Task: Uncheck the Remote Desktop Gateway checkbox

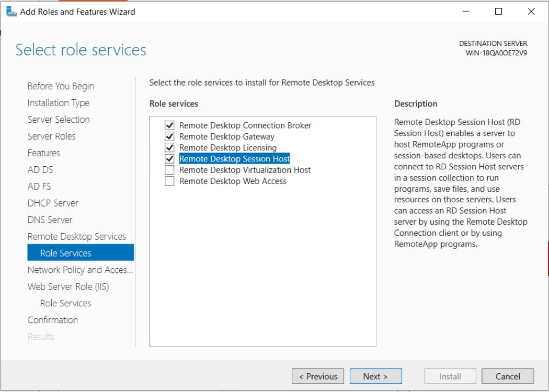Action: 169,136
